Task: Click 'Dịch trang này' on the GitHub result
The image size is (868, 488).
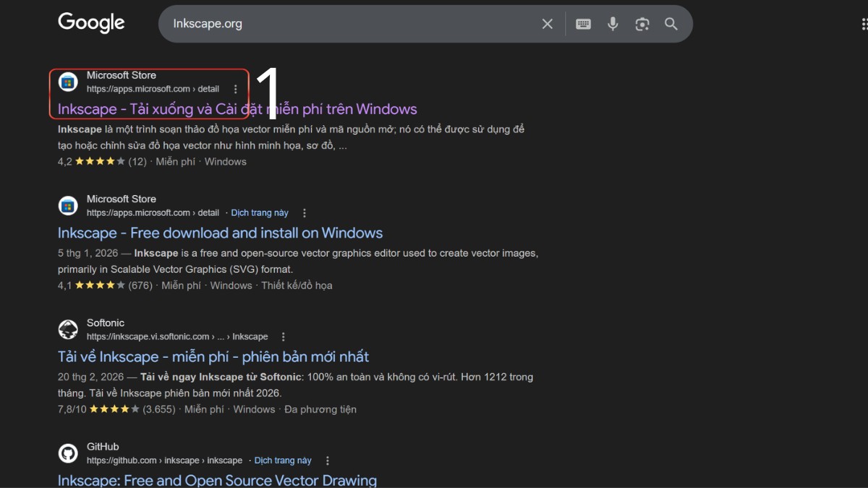Action: click(283, 460)
